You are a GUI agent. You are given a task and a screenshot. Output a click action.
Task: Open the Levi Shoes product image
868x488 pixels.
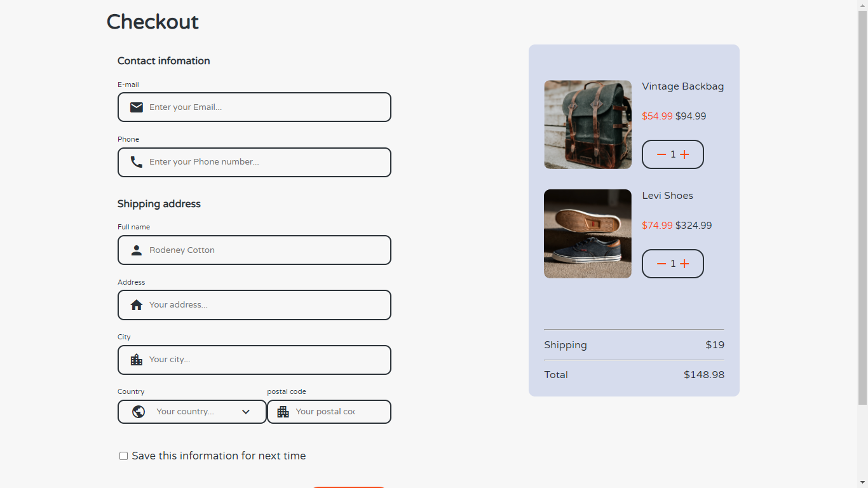tap(588, 234)
